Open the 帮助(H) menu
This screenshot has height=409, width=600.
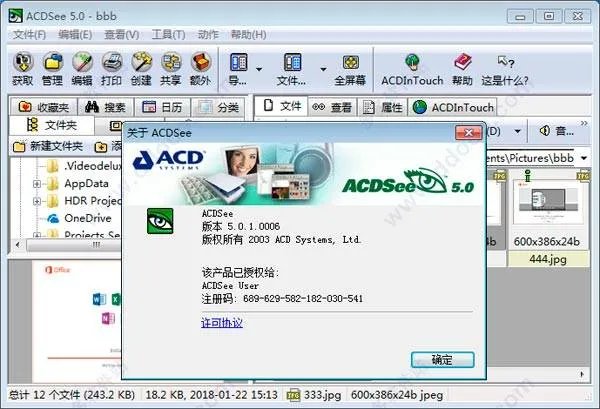248,35
